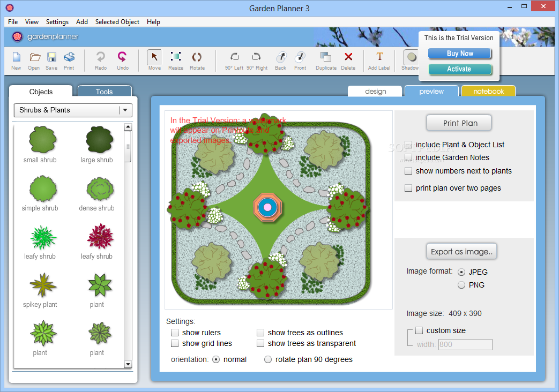Click the Print Plan button
Image resolution: width=559 pixels, height=392 pixels.
(459, 123)
